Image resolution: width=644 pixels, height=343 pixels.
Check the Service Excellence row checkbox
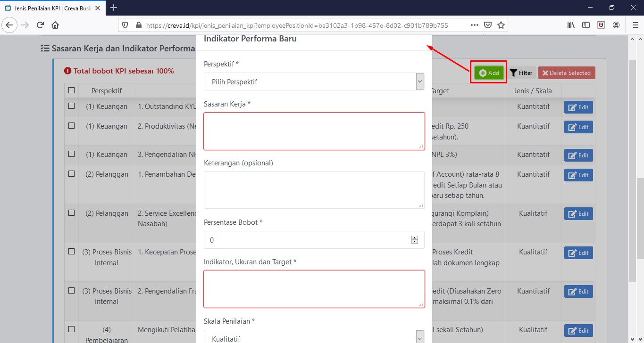[71, 212]
